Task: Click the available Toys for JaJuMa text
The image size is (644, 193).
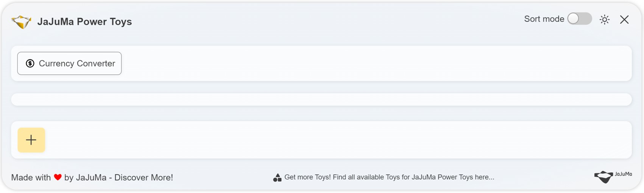Action: click(x=390, y=177)
